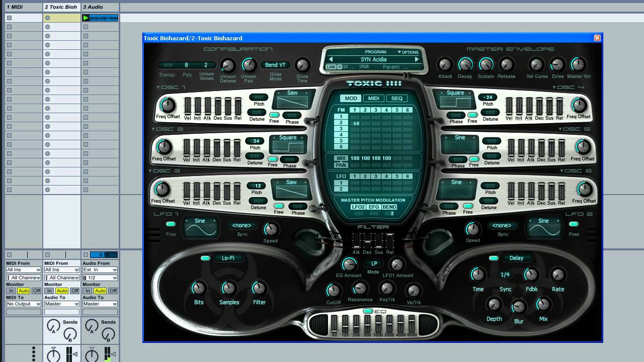Click the next program arrow
The image size is (644, 362).
tap(417, 59)
